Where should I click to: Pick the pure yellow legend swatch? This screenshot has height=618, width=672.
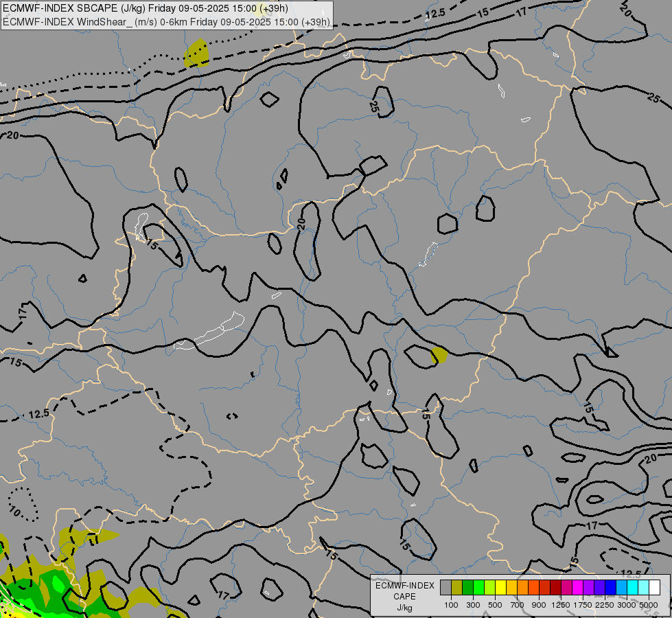500,588
